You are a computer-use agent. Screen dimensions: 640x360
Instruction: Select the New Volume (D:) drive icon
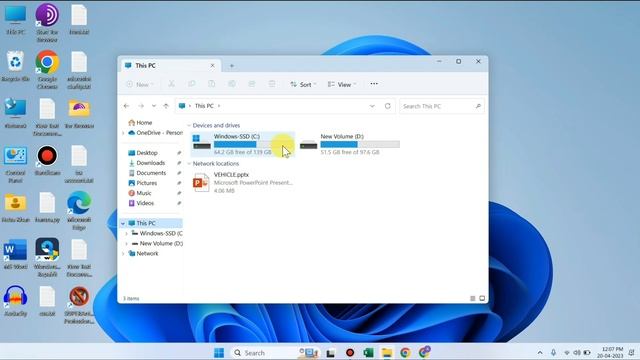coord(308,144)
